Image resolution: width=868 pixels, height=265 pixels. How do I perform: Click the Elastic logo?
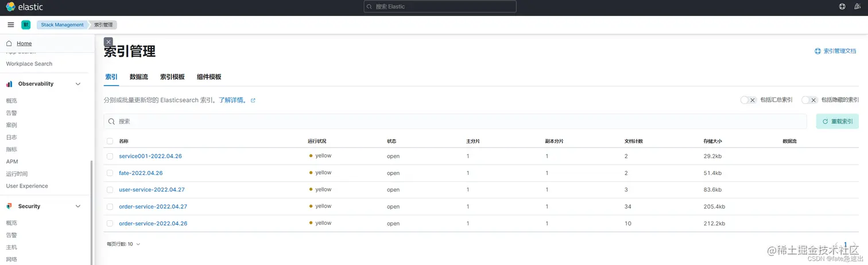tap(24, 7)
